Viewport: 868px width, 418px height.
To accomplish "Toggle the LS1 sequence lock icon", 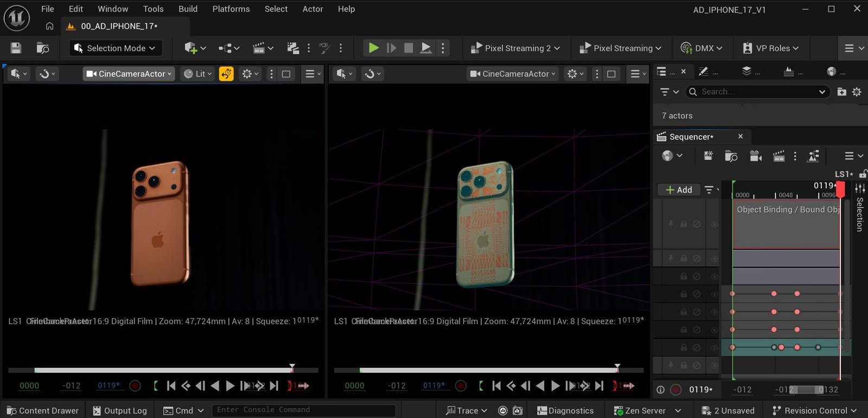I will (863, 174).
